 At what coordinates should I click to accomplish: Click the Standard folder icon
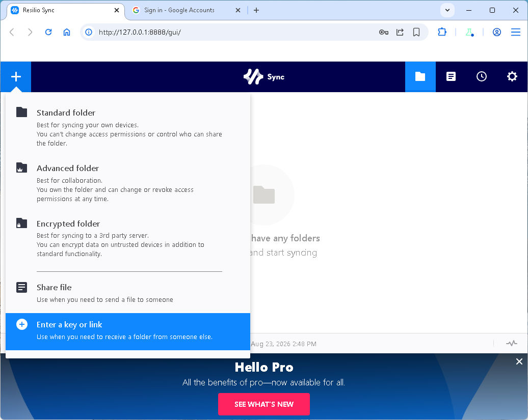pyautogui.click(x=21, y=112)
